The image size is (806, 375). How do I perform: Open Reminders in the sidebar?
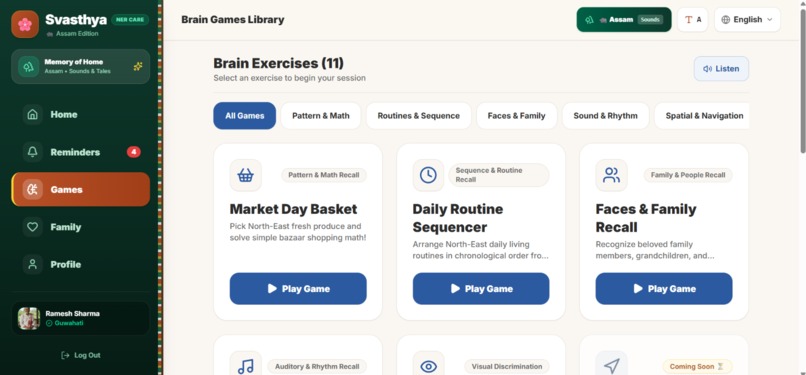click(81, 152)
